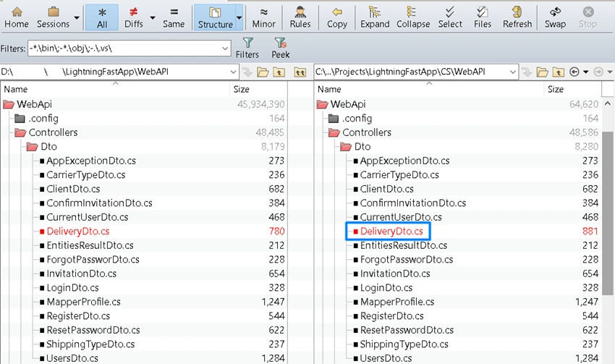The height and width of the screenshot is (364, 615).
Task: Toggle the Same display filter
Action: point(174,17)
